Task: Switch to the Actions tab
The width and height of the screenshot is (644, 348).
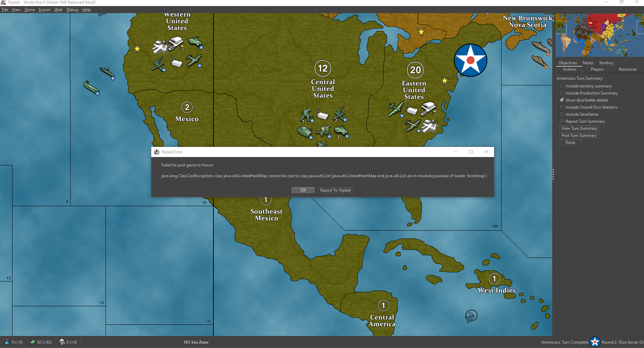Action: point(569,69)
